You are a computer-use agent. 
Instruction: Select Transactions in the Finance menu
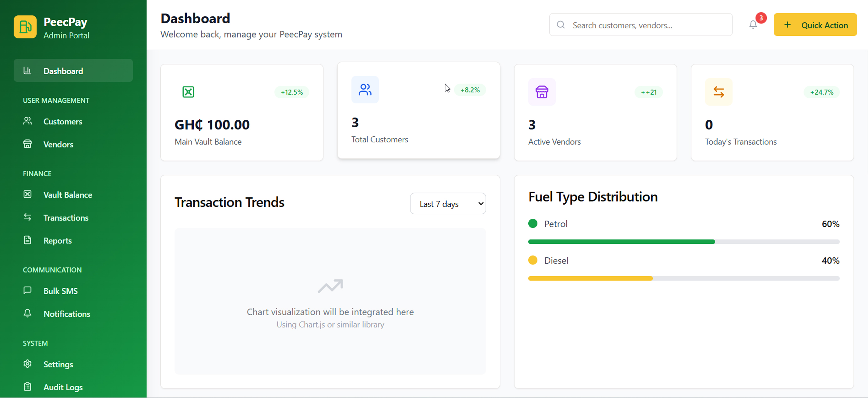tap(66, 217)
